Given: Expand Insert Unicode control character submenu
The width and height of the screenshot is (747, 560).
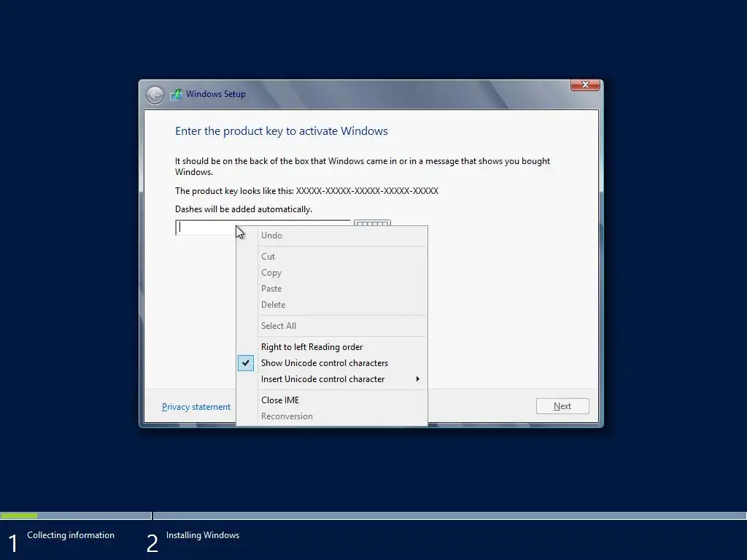Looking at the screenshot, I should pos(332,379).
